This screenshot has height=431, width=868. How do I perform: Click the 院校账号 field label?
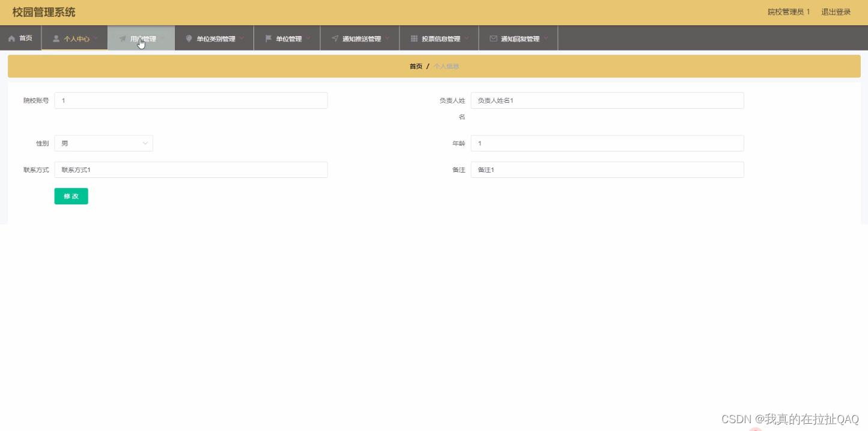[x=36, y=100]
